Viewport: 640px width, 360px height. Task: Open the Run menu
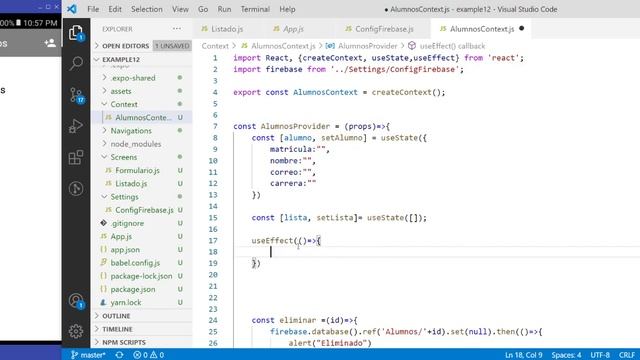[224, 9]
